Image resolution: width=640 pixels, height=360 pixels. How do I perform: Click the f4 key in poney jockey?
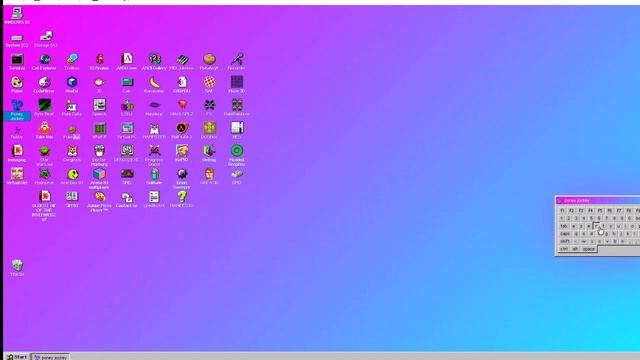[x=591, y=211]
